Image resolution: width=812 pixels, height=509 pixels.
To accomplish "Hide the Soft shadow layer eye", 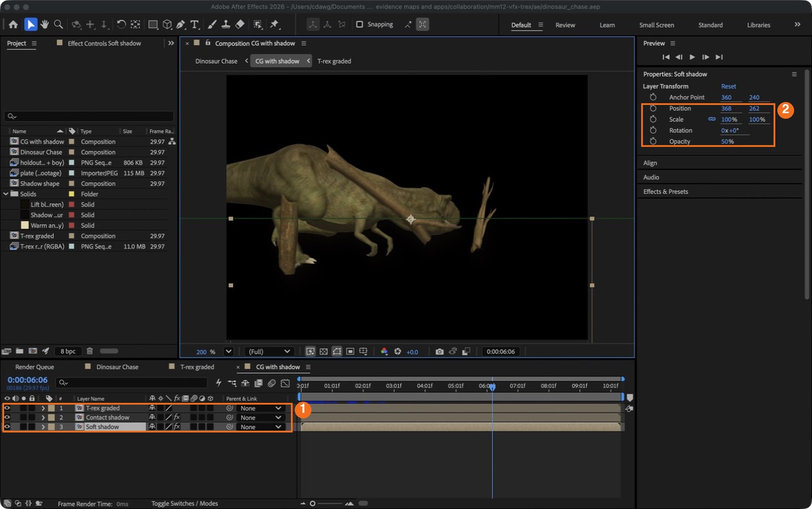I will [x=7, y=427].
